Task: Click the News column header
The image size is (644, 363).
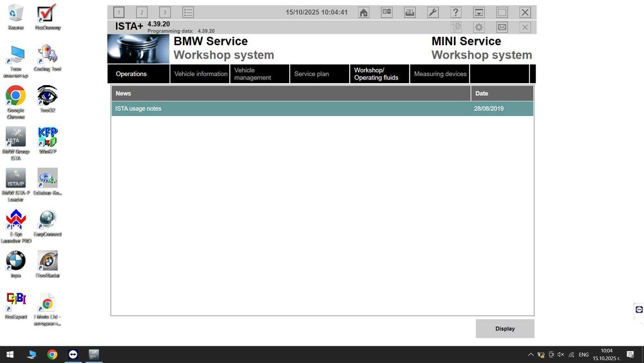Action: [x=291, y=93]
